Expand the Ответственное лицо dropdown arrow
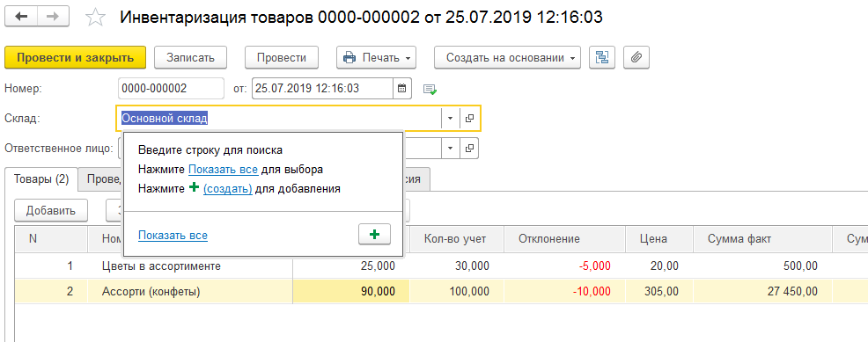The width and height of the screenshot is (868, 342). click(x=450, y=148)
